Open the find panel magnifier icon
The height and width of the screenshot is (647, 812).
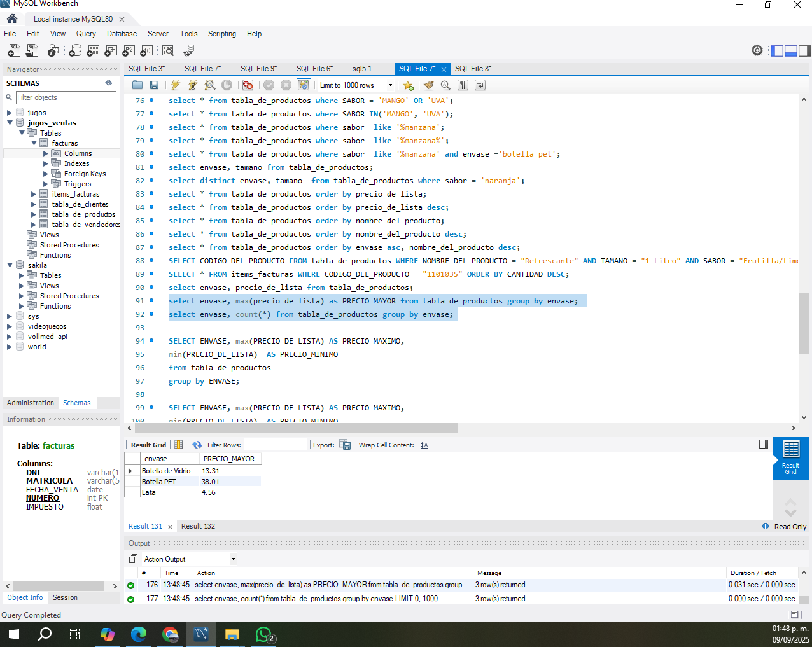click(445, 85)
